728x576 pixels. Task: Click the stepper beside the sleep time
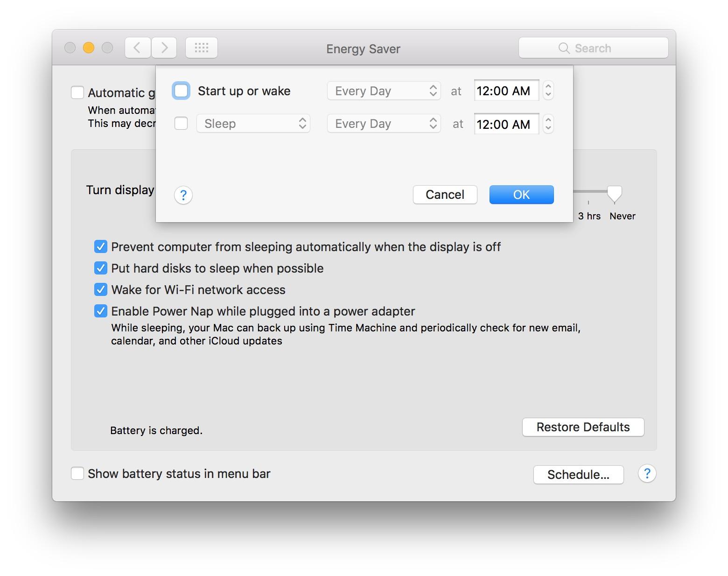pyautogui.click(x=548, y=124)
